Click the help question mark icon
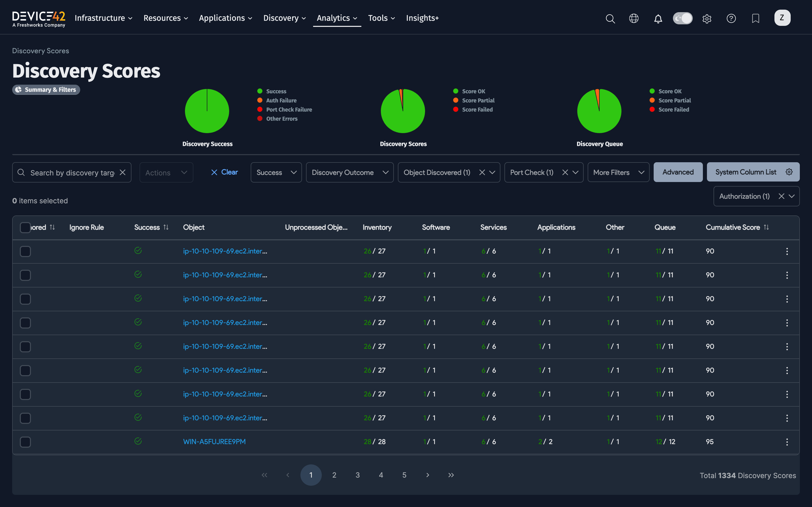This screenshot has width=812, height=507. pos(731,19)
